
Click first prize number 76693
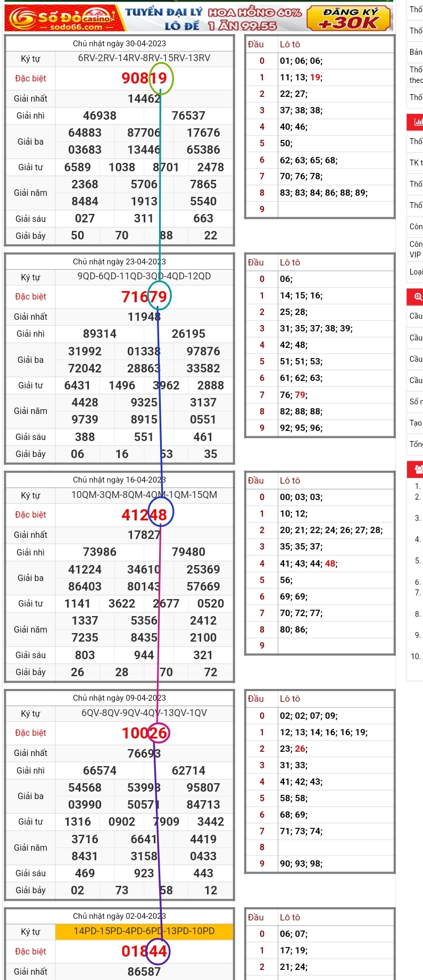coord(144,753)
